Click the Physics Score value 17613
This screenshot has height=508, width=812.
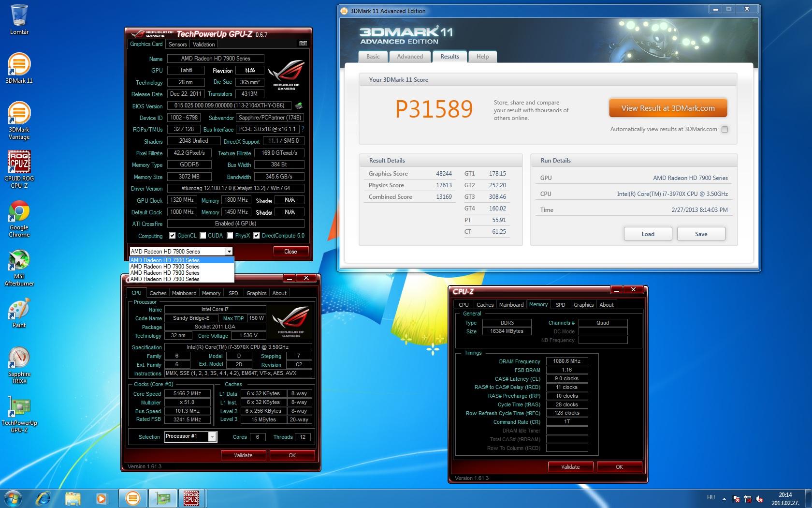tap(444, 185)
